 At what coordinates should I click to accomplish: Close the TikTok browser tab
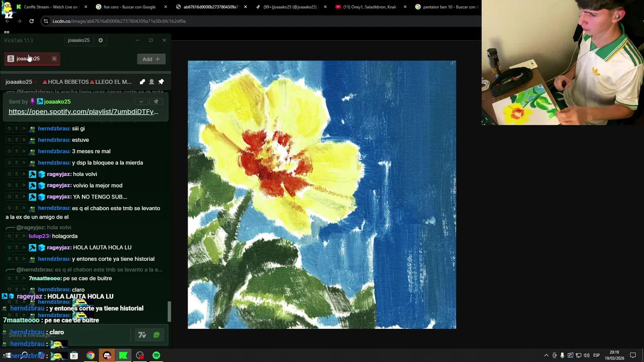click(x=325, y=7)
